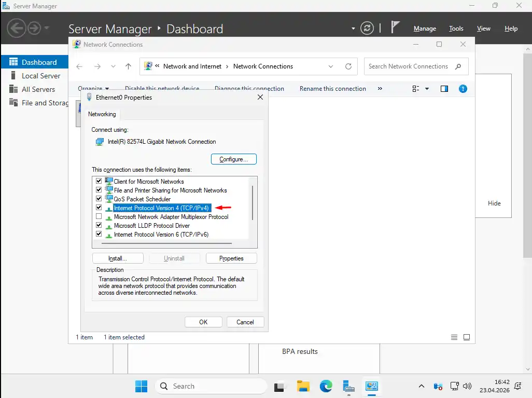Open the view options dropdown arrow

click(x=427, y=89)
